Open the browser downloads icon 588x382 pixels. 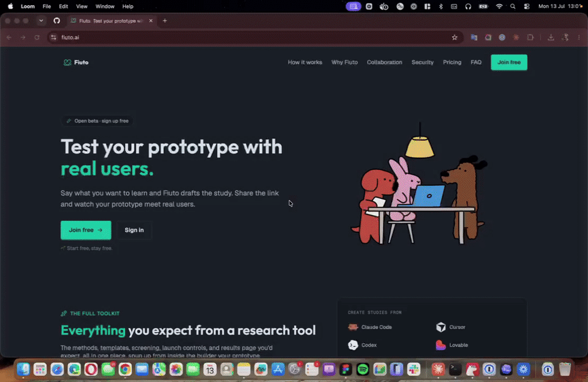coord(551,37)
